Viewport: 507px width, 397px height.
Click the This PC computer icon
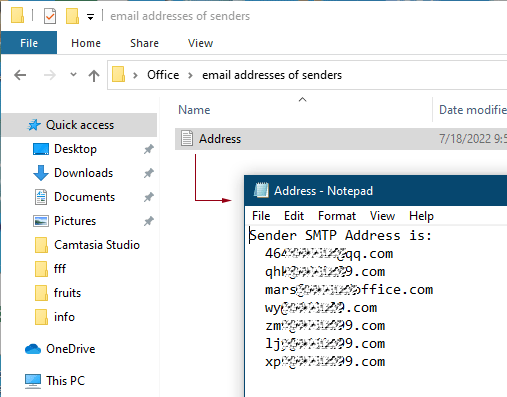(x=33, y=381)
